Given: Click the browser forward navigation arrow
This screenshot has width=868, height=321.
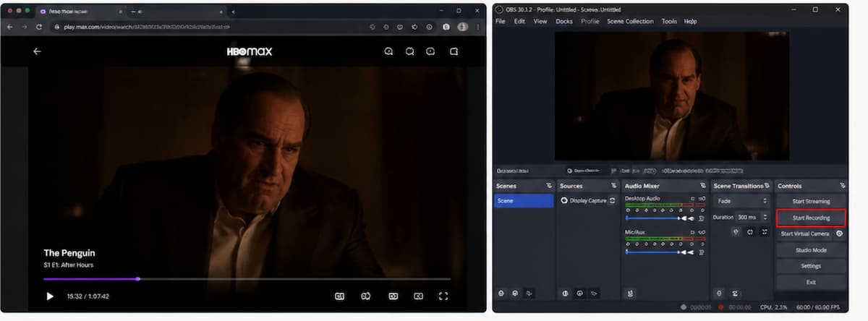Looking at the screenshot, I should click(25, 27).
